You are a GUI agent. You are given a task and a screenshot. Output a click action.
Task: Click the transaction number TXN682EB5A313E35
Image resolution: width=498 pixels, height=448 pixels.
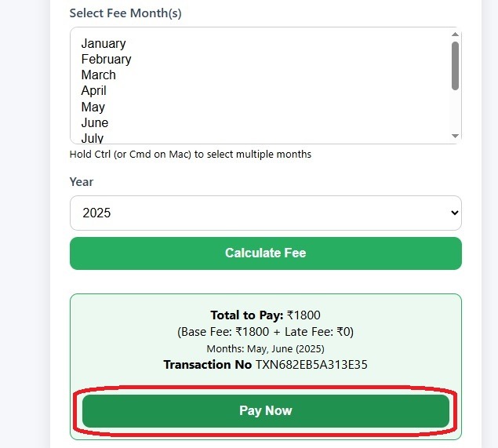click(x=311, y=365)
